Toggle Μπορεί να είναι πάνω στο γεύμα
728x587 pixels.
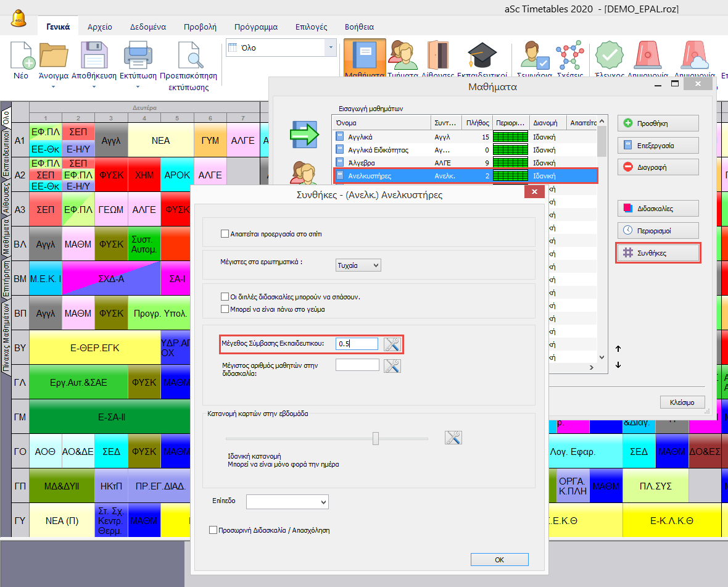point(225,309)
